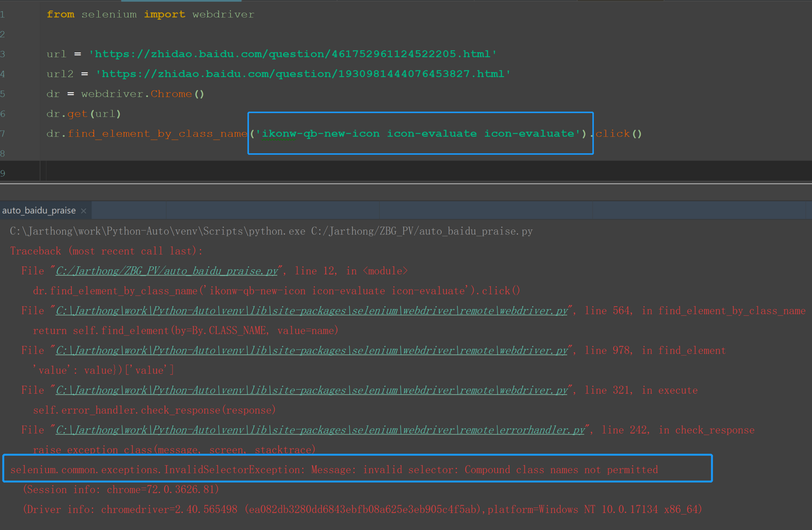Image resolution: width=812 pixels, height=530 pixels.
Task: Close the auto_baidu_praise run tab
Action: coord(84,211)
